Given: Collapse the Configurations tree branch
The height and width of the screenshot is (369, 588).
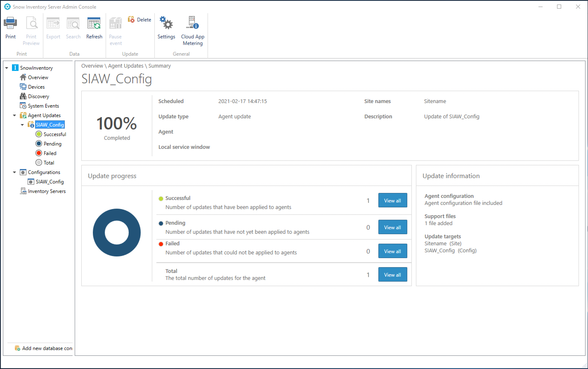Looking at the screenshot, I should pyautogui.click(x=14, y=172).
